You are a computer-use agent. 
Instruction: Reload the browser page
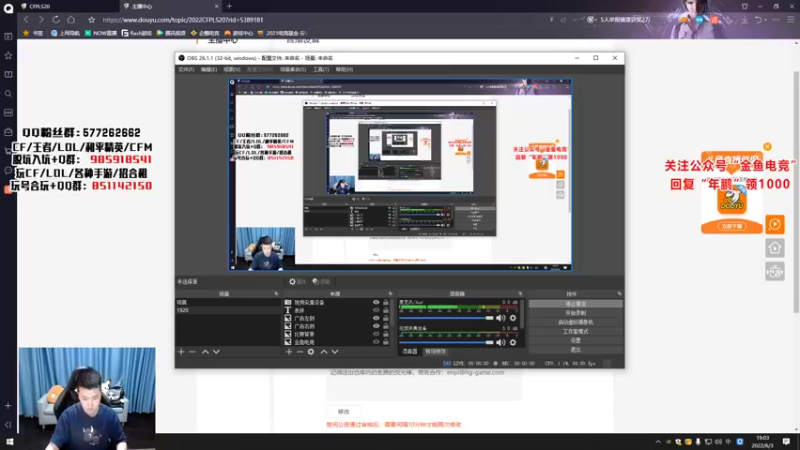click(56, 19)
